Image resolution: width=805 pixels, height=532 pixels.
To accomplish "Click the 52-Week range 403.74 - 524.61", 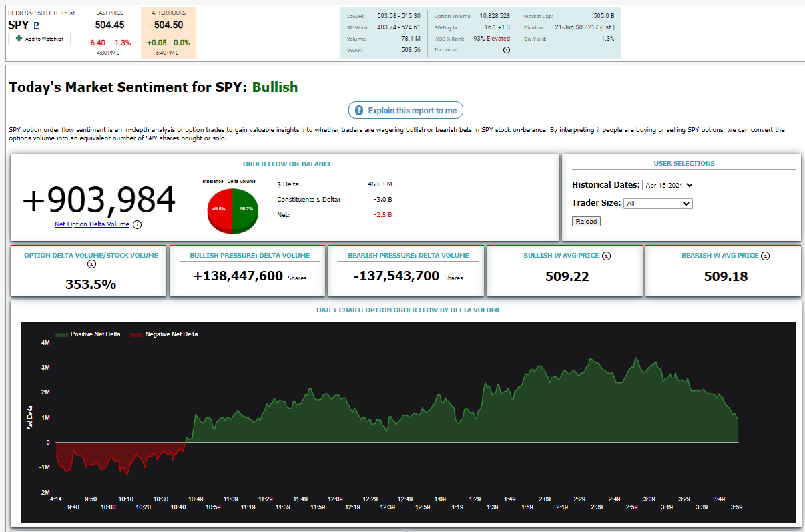I will 398,27.
